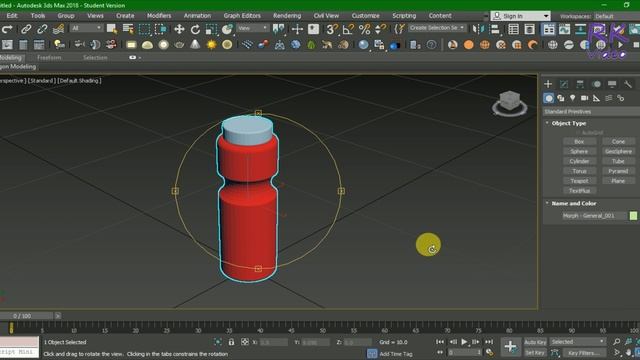Open the Modify panel tab
The height and width of the screenshot is (360, 640).
(x=564, y=84)
